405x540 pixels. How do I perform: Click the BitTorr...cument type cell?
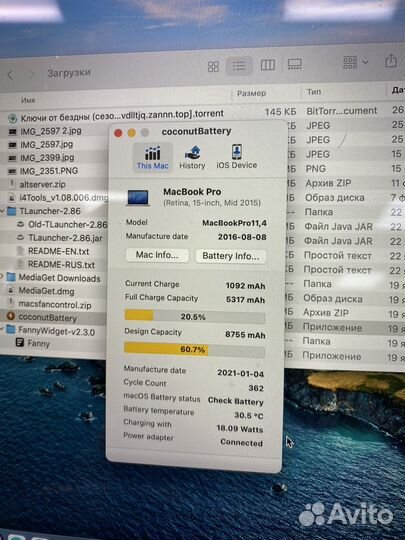(342, 111)
